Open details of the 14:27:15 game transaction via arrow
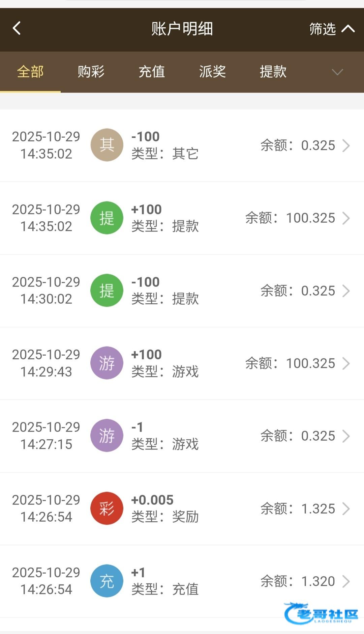364x634 pixels. point(346,436)
